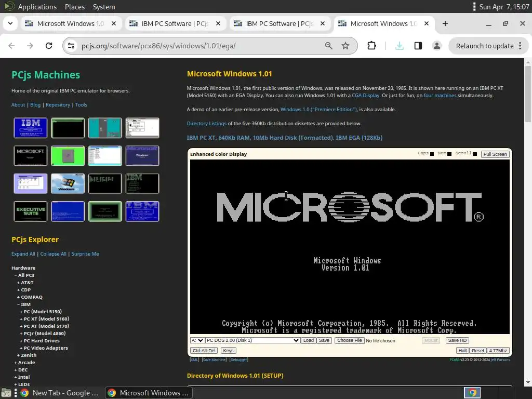Reset the emulated machine
The width and height of the screenshot is (532, 399).
pos(478,351)
